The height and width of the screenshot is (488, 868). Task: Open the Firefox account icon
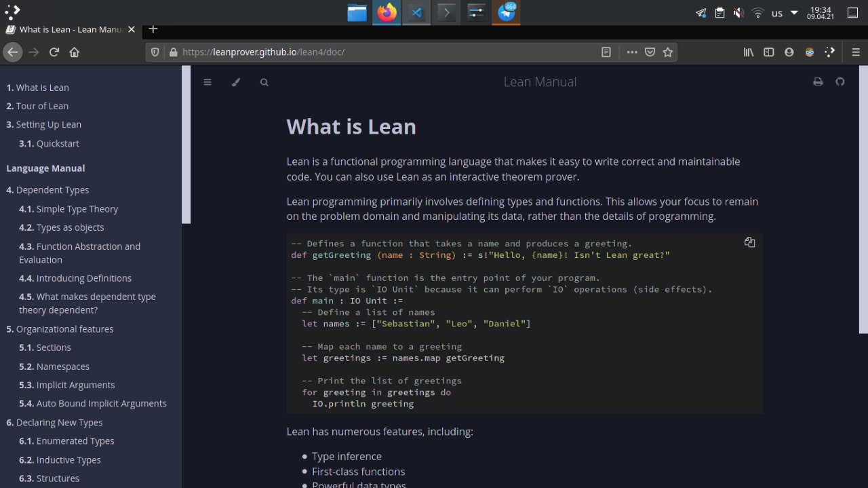coord(789,52)
